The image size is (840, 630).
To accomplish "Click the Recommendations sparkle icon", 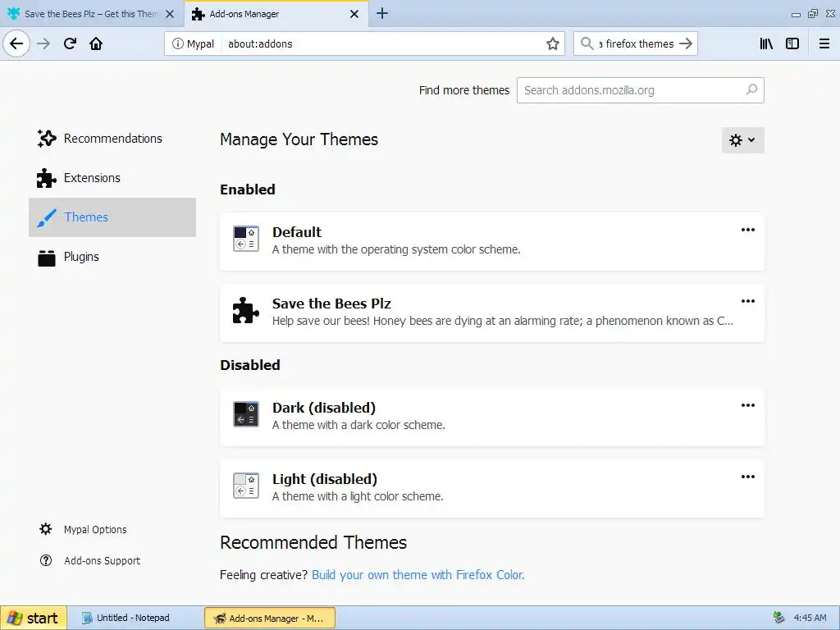I will [47, 138].
